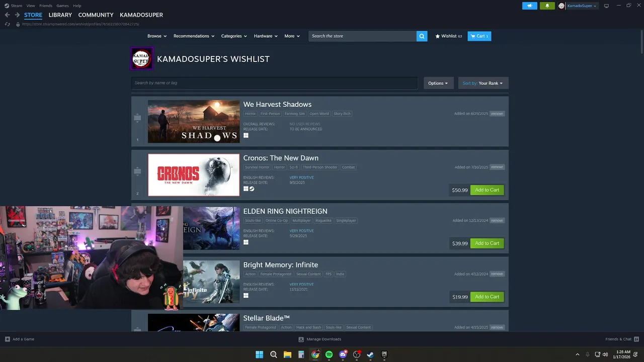The height and width of the screenshot is (362, 644).
Task: Click the Steam taskbar icon
Action: click(x=370, y=354)
